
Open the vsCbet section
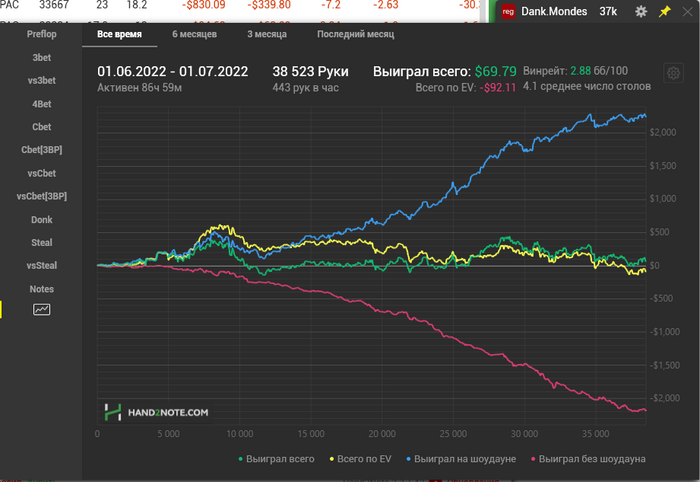pos(42,173)
